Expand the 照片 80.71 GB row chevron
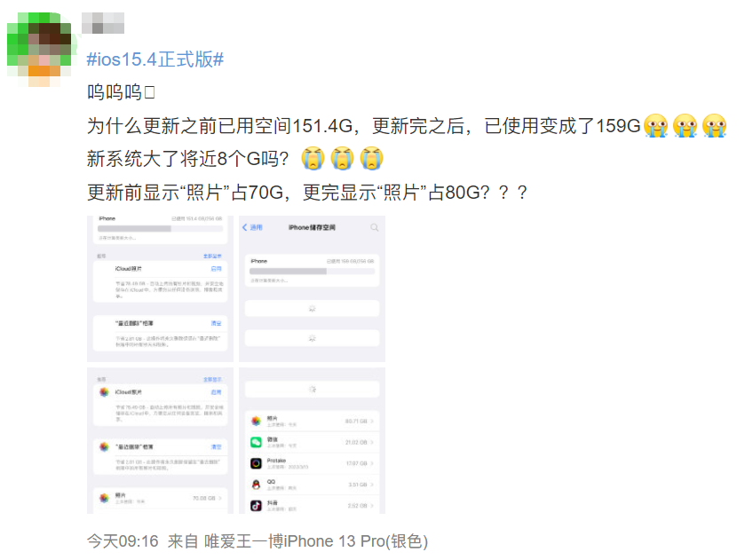This screenshot has height=560, width=745. coord(372,422)
